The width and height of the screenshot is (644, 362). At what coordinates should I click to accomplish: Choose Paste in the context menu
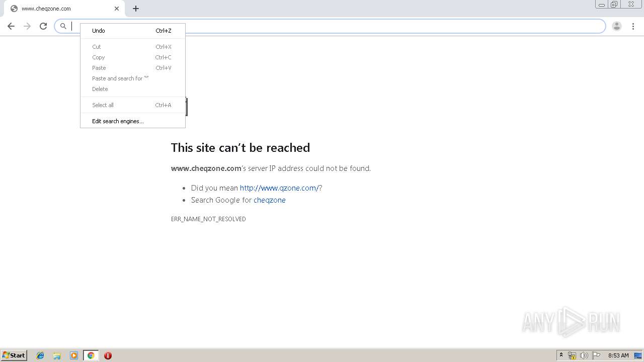(133, 68)
